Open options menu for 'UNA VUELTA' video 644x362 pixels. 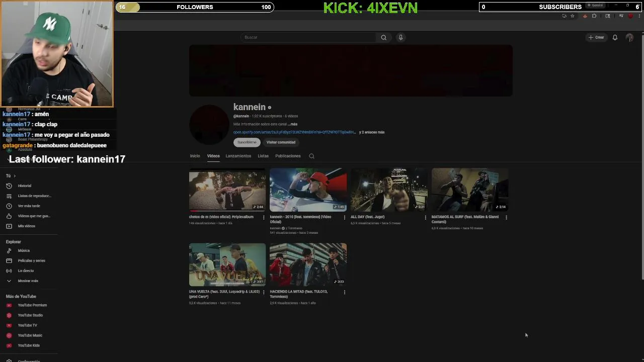(x=264, y=292)
